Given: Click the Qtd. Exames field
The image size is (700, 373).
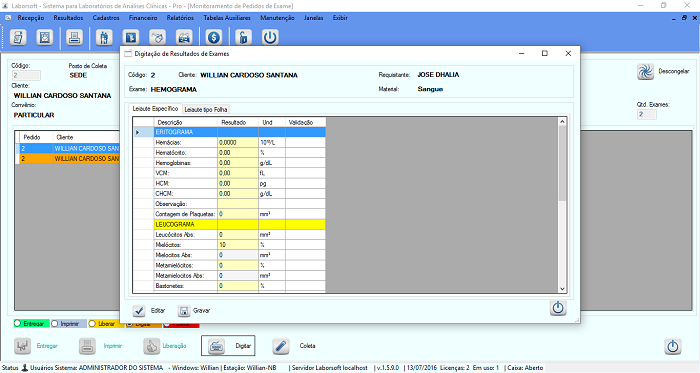Looking at the screenshot, I should tap(646, 114).
